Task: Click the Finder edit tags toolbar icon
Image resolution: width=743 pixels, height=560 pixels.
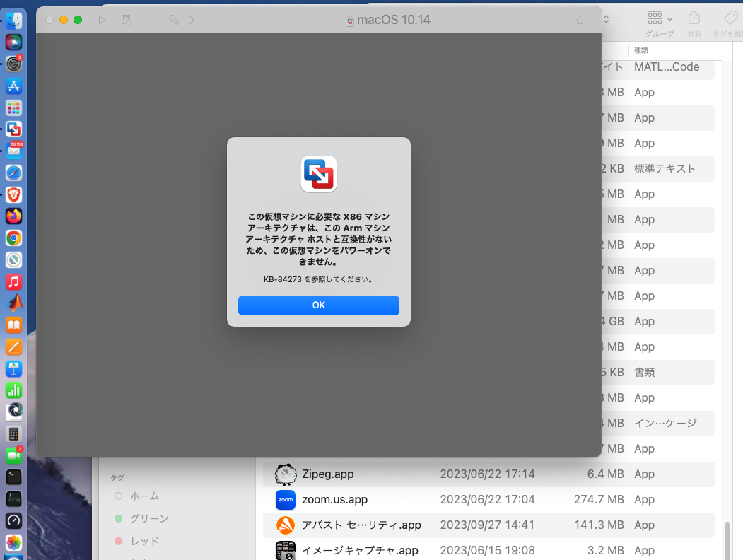Action: (x=731, y=18)
